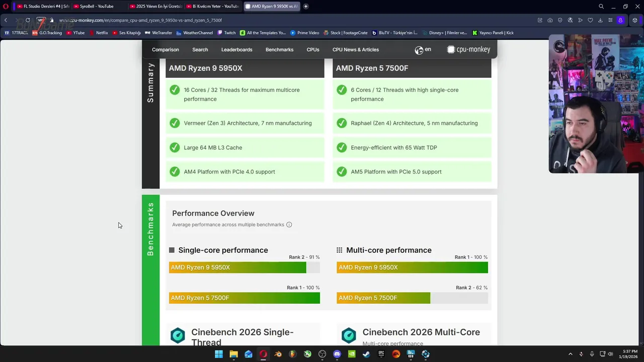Open Steam from the taskbar
Image resolution: width=644 pixels, height=362 pixels.
[x=366, y=354]
